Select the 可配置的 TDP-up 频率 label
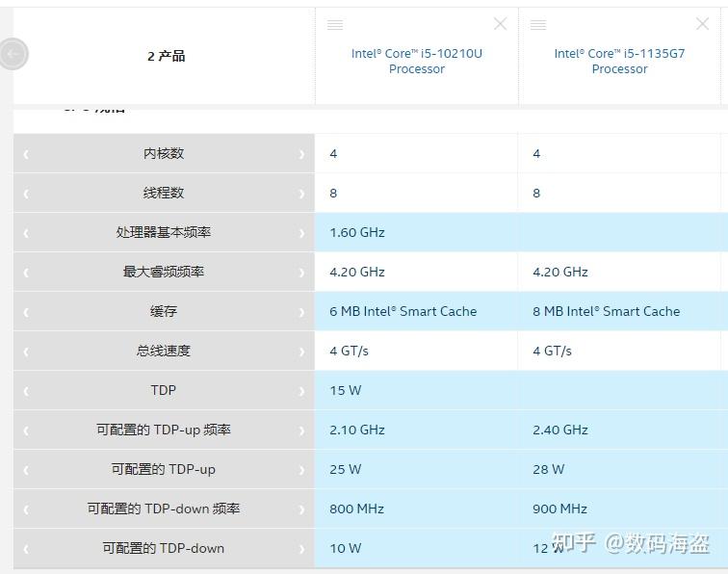Screen dimensions: 728x574 164,430
